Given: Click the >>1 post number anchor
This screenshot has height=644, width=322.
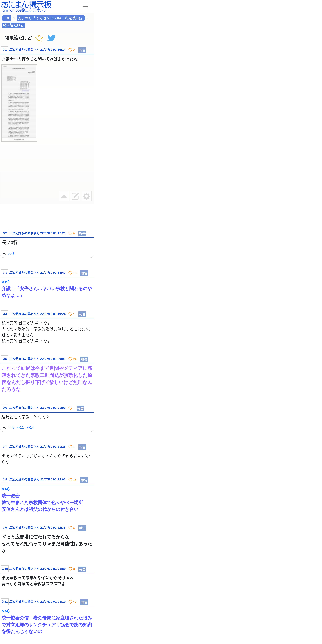Looking at the screenshot, I should click(5, 50).
